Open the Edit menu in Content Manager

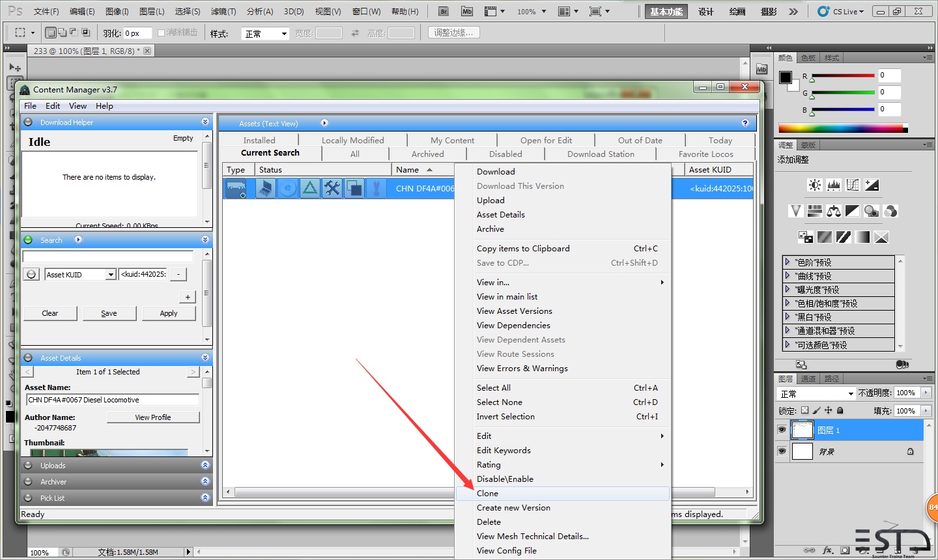[53, 106]
